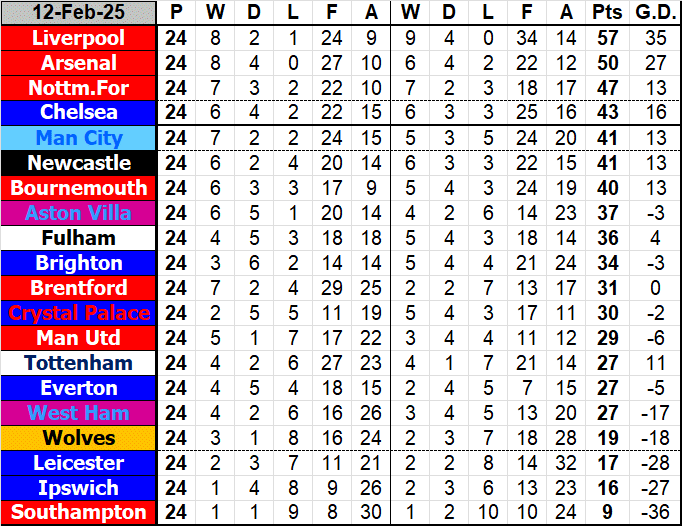
Task: Select the Tottenham team name cell
Action: pyautogui.click(x=79, y=363)
